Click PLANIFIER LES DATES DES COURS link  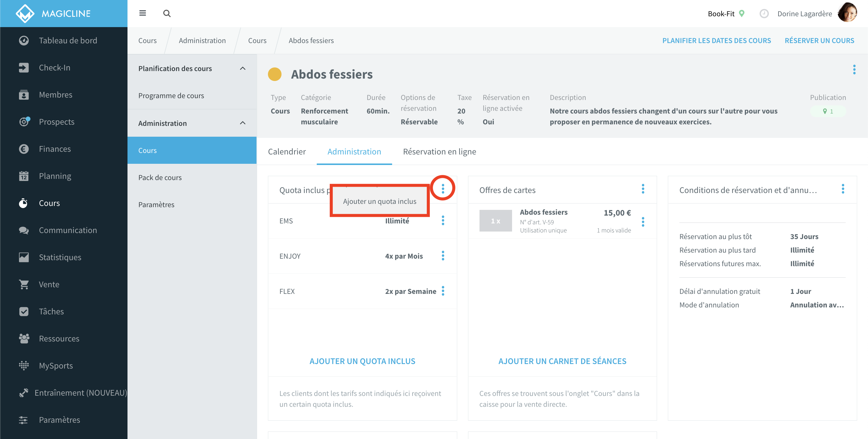click(716, 40)
